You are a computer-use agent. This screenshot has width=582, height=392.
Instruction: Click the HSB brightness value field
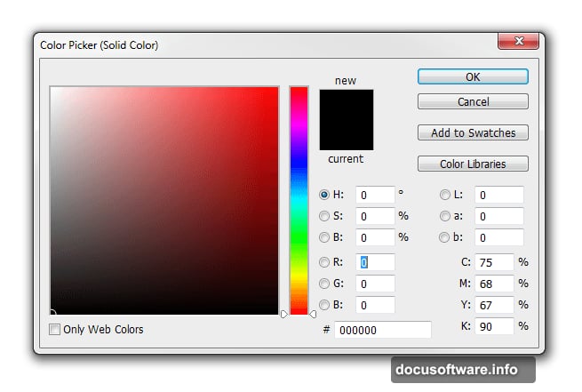pyautogui.click(x=375, y=237)
